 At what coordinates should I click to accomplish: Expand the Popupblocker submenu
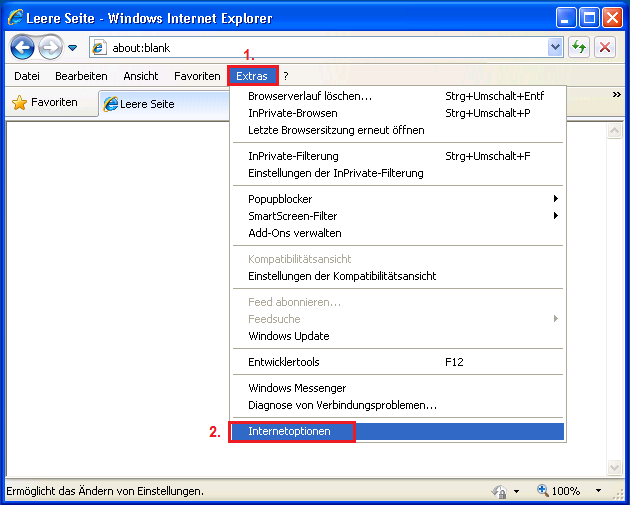pos(398,199)
